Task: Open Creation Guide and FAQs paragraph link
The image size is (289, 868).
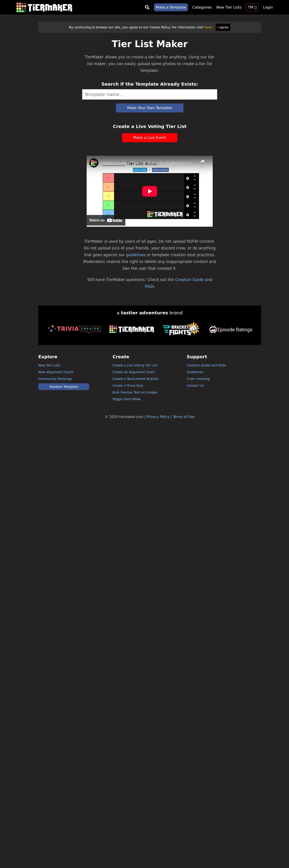Action: point(193,280)
